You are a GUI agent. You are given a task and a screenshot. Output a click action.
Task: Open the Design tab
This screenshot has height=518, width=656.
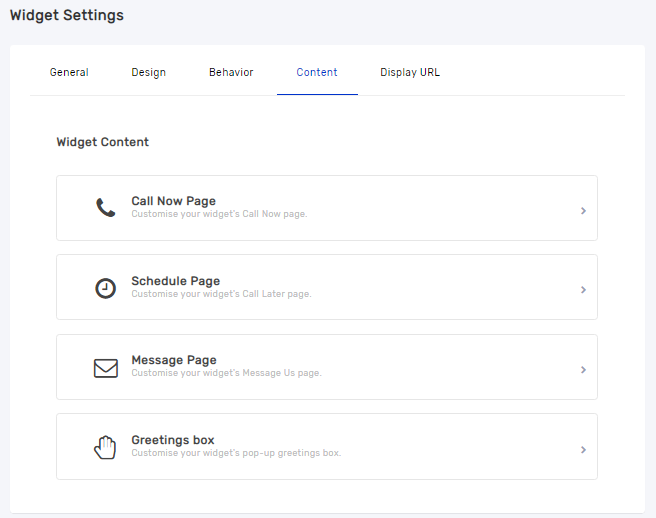[x=148, y=72]
